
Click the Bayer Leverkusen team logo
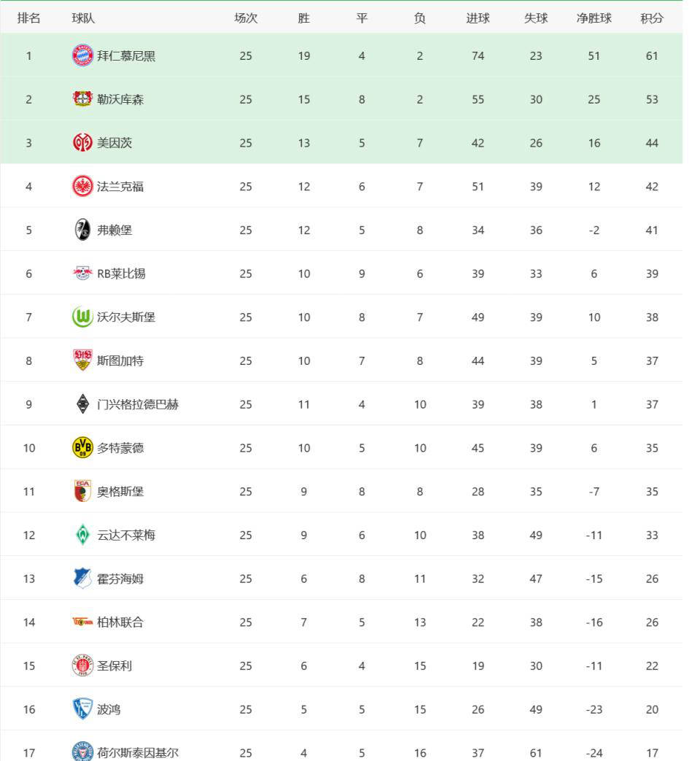(82, 99)
